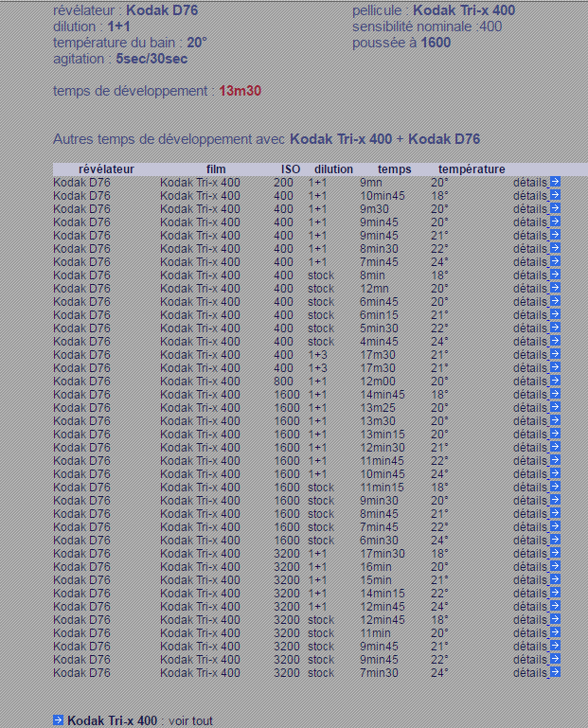Open arrow icon of ISO 800 12m00 row
The width and height of the screenshot is (588, 728).
click(555, 381)
